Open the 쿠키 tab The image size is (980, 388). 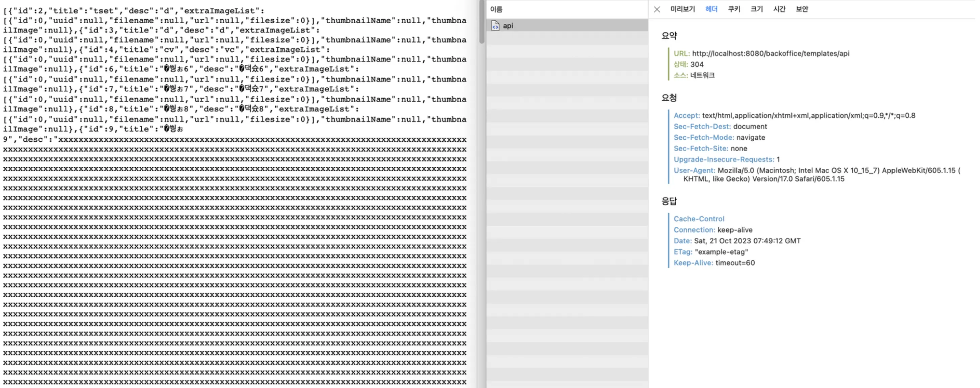tap(734, 9)
